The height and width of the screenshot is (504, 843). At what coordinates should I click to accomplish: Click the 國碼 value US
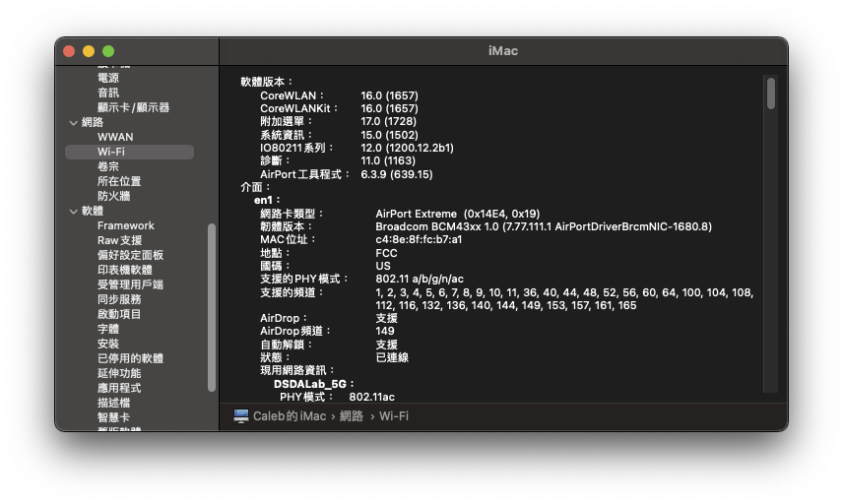pyautogui.click(x=383, y=266)
